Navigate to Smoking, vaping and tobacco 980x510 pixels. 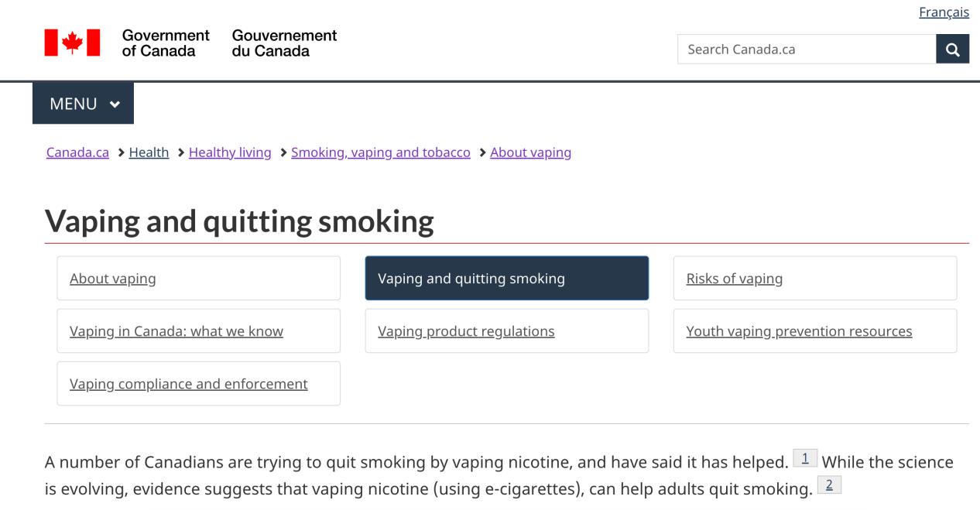(381, 152)
